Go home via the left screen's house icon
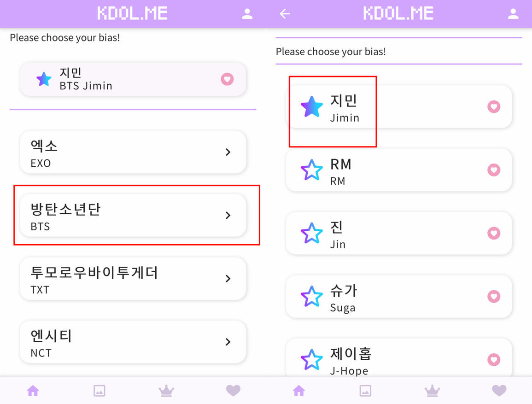 tap(33, 391)
